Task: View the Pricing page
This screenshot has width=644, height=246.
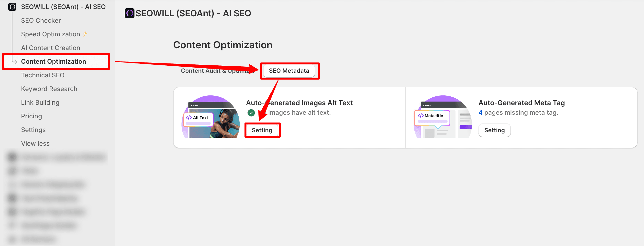Action: (31, 116)
